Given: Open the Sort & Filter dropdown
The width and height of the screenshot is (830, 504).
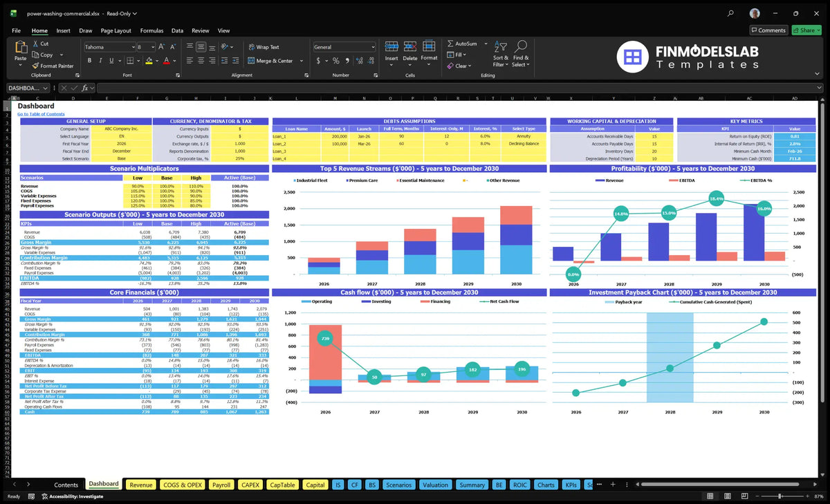Looking at the screenshot, I should tap(500, 55).
